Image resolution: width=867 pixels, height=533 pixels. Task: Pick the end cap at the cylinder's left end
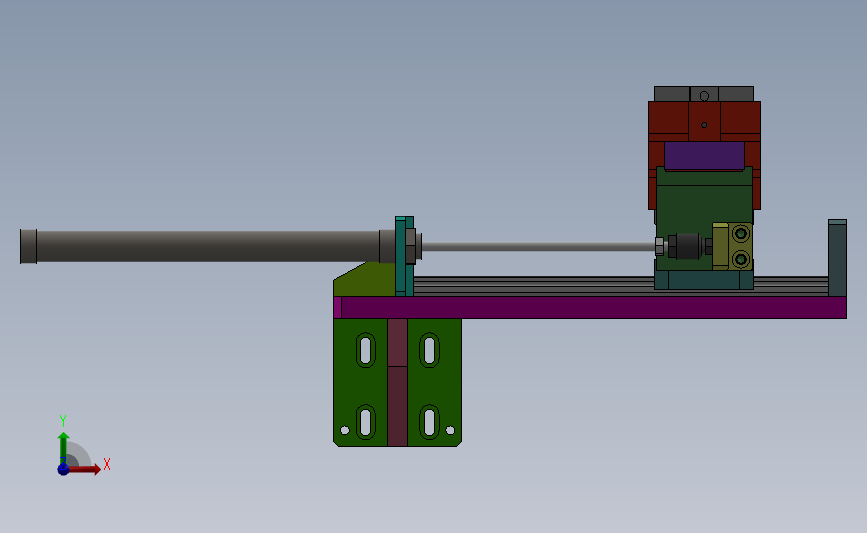click(x=28, y=246)
